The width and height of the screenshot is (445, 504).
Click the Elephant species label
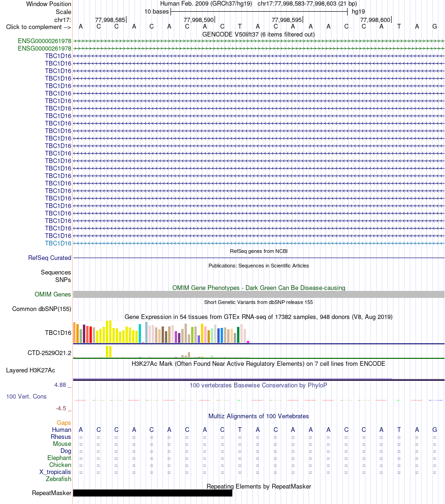click(59, 458)
